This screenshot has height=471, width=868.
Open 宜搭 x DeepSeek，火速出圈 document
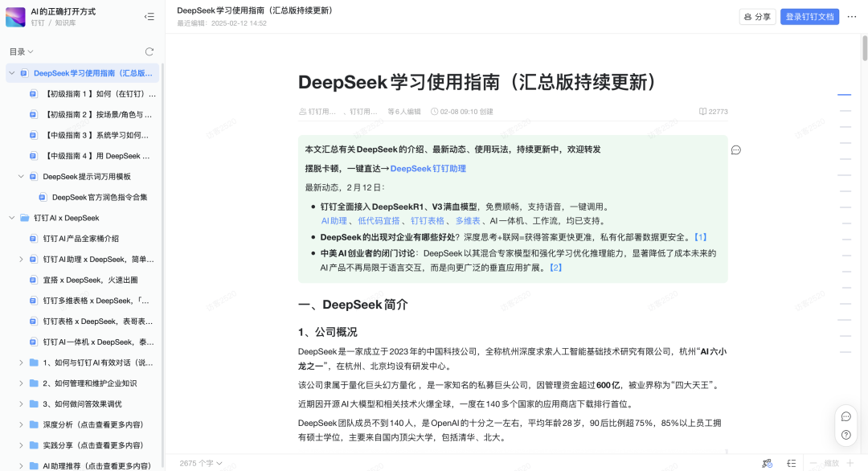(x=90, y=280)
